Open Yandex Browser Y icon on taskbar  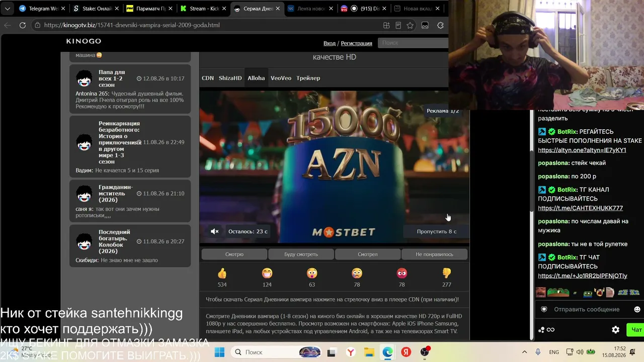coord(350,352)
